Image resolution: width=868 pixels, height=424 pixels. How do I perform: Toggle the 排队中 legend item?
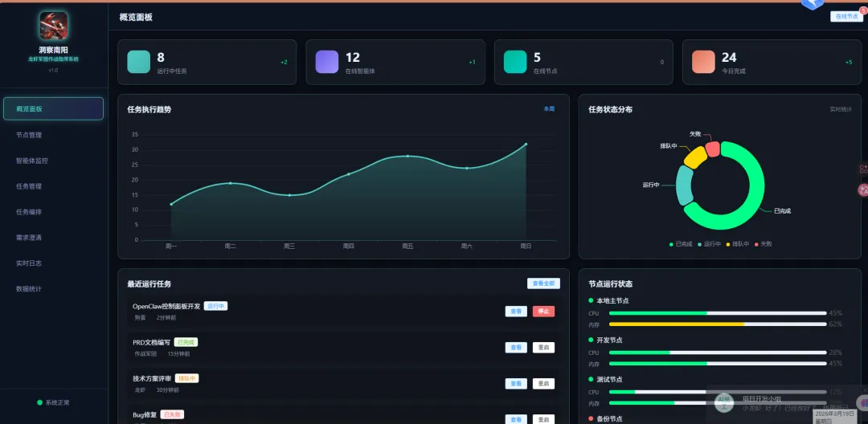pos(737,244)
